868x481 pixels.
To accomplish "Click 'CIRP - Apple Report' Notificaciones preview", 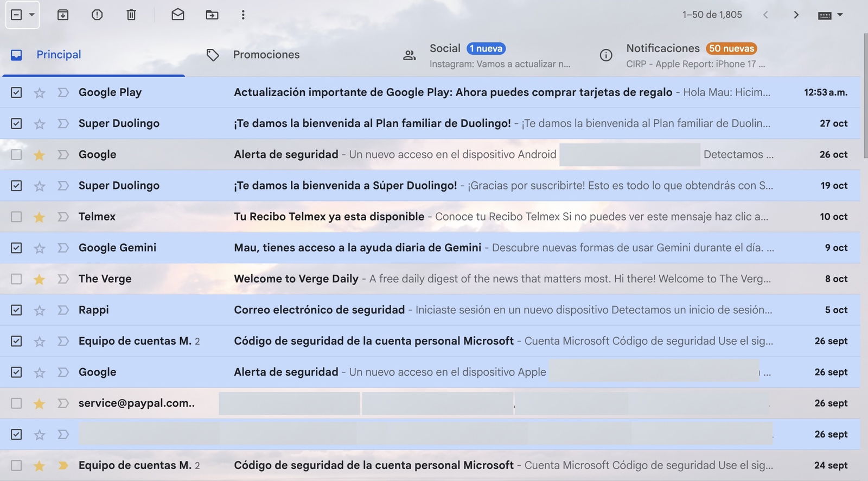I will (x=695, y=64).
